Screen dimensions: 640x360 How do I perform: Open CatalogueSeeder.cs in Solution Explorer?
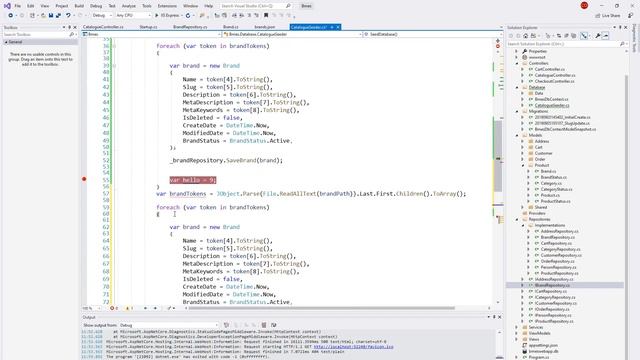click(x=552, y=105)
